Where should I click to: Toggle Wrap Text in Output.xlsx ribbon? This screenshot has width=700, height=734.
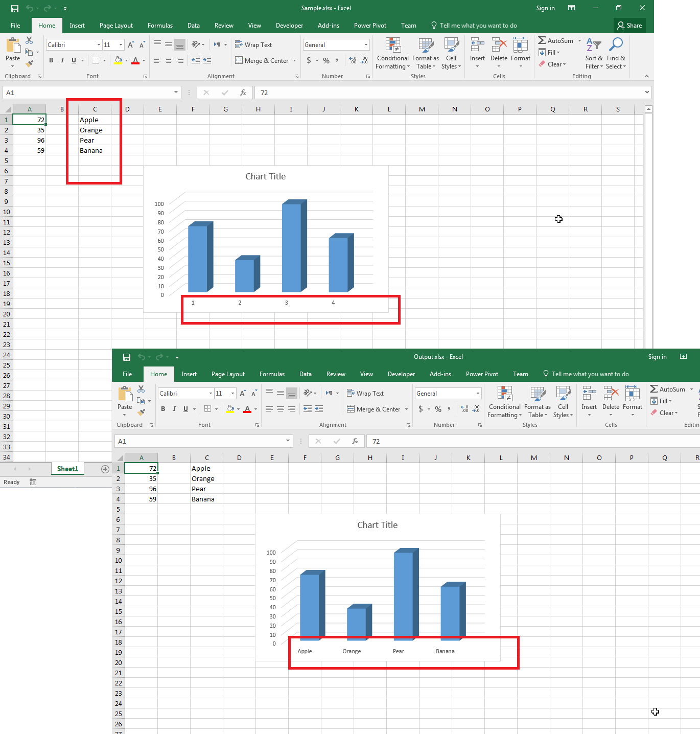365,394
